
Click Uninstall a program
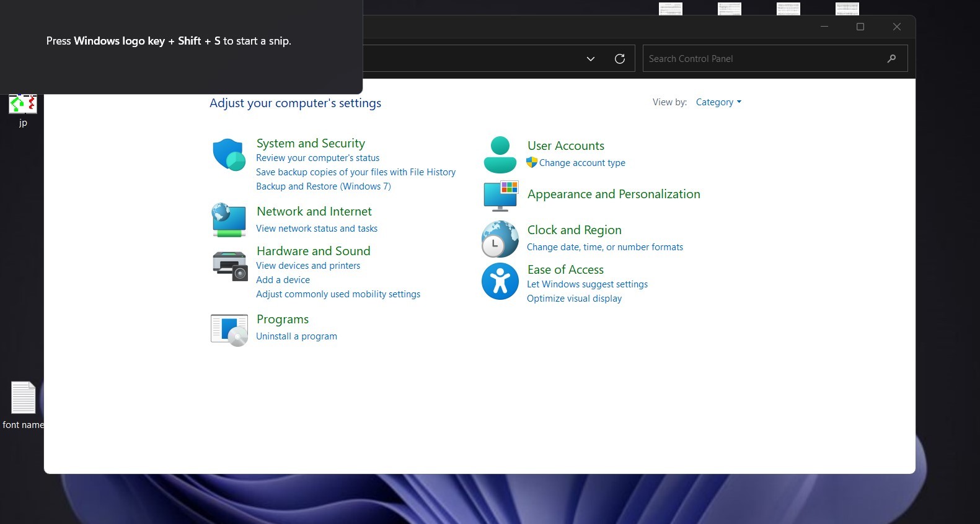(x=296, y=336)
